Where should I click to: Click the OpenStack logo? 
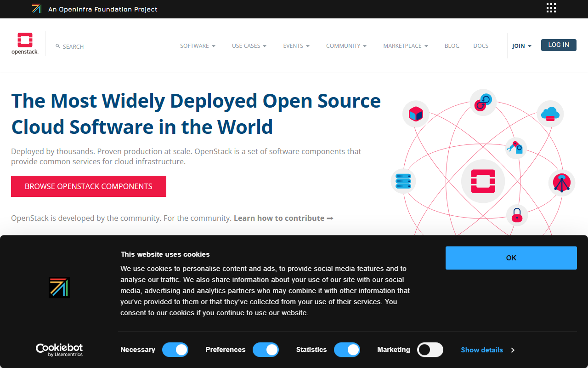tap(25, 44)
